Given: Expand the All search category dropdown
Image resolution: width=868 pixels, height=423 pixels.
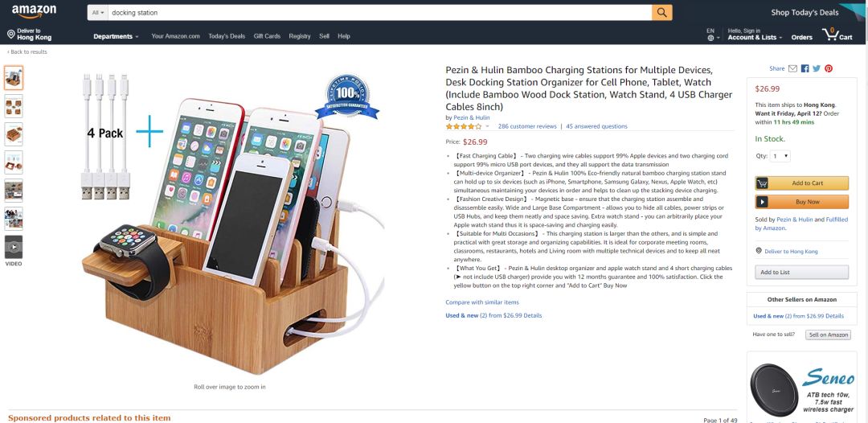Looking at the screenshot, I should [99, 12].
